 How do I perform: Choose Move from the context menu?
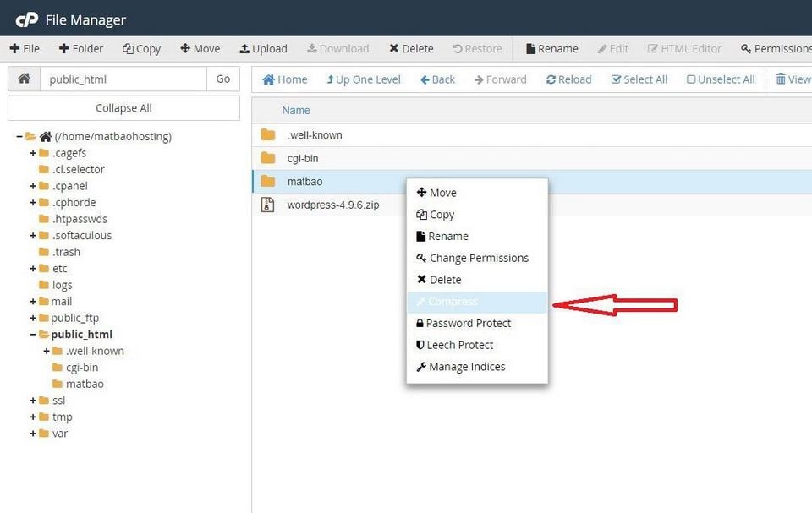(x=477, y=193)
